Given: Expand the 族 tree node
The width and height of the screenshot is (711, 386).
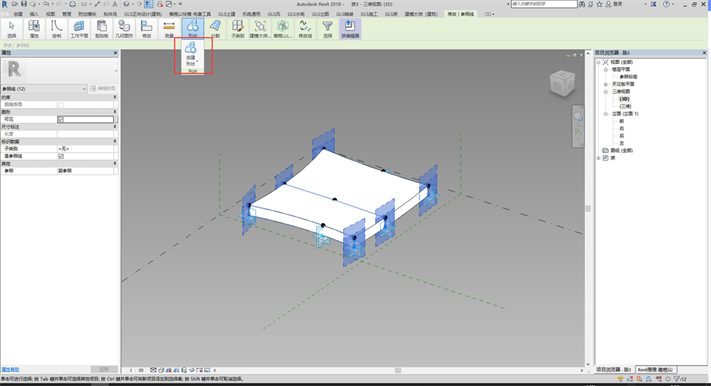Looking at the screenshot, I should [x=599, y=158].
